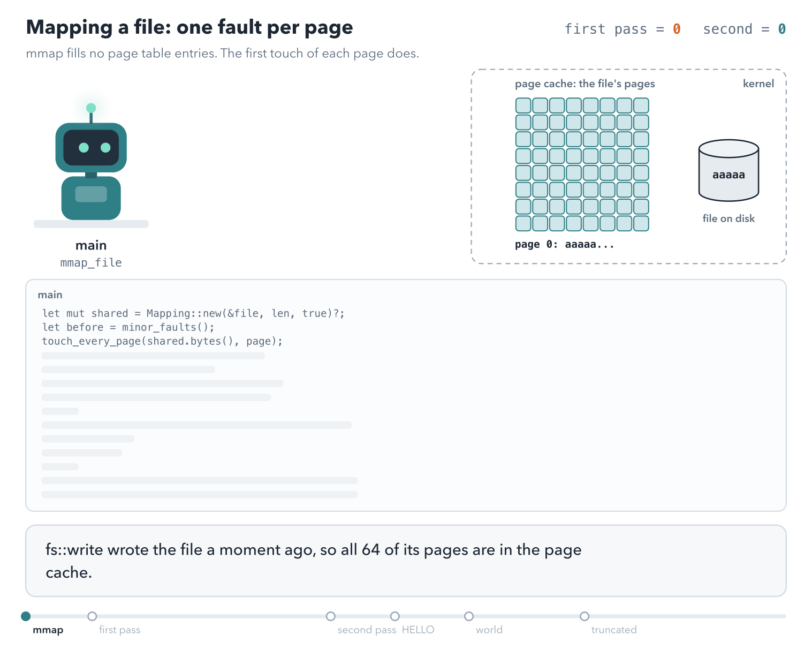Click the 'page 0: aaaaa...' label
This screenshot has width=812, height=650.
click(564, 244)
